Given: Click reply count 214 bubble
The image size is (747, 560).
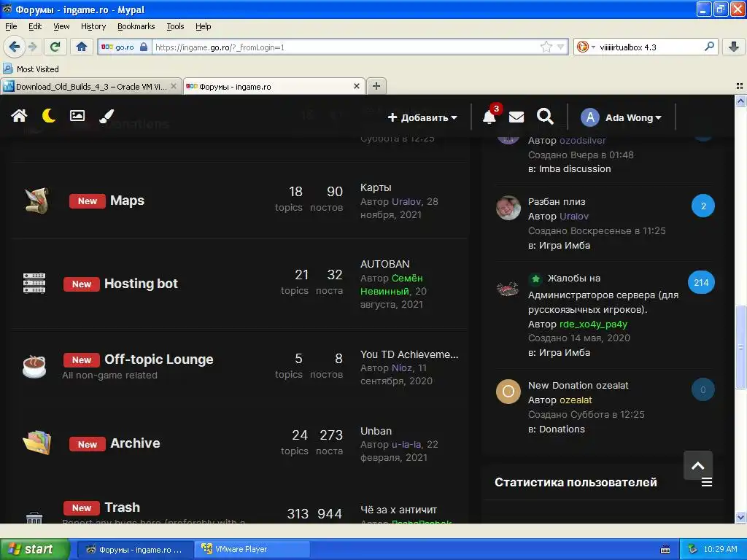Looking at the screenshot, I should 701,282.
